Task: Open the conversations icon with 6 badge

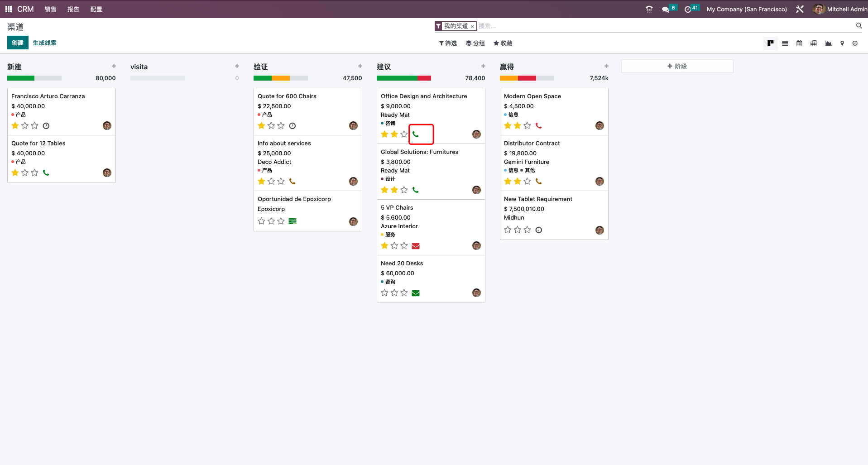Action: click(x=669, y=9)
